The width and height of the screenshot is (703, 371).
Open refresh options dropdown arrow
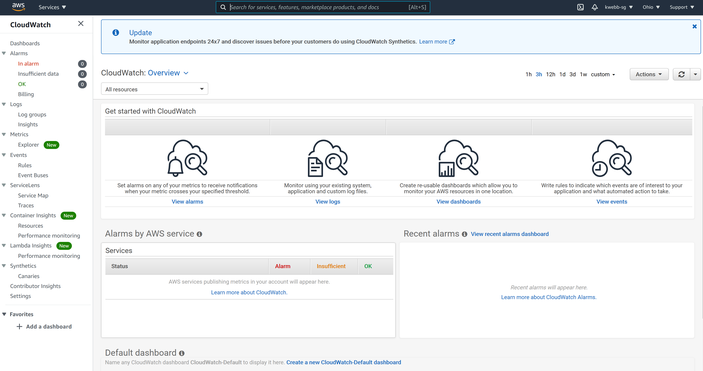click(695, 74)
